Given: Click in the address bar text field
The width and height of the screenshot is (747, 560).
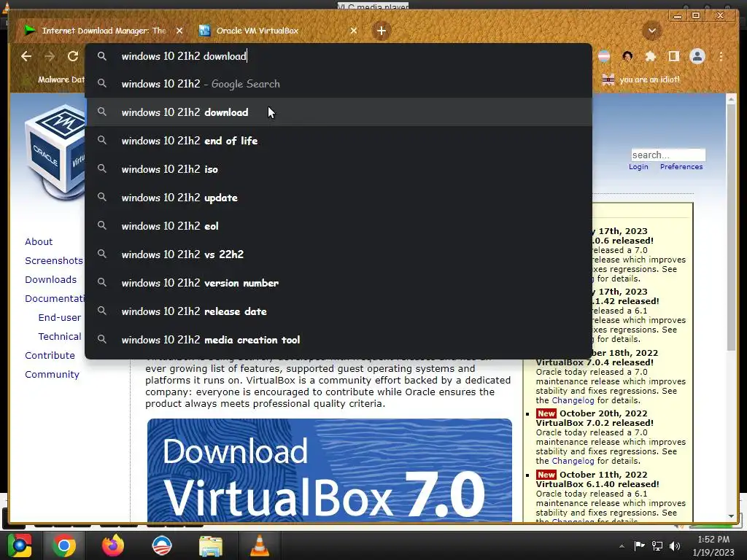Looking at the screenshot, I should [338, 56].
